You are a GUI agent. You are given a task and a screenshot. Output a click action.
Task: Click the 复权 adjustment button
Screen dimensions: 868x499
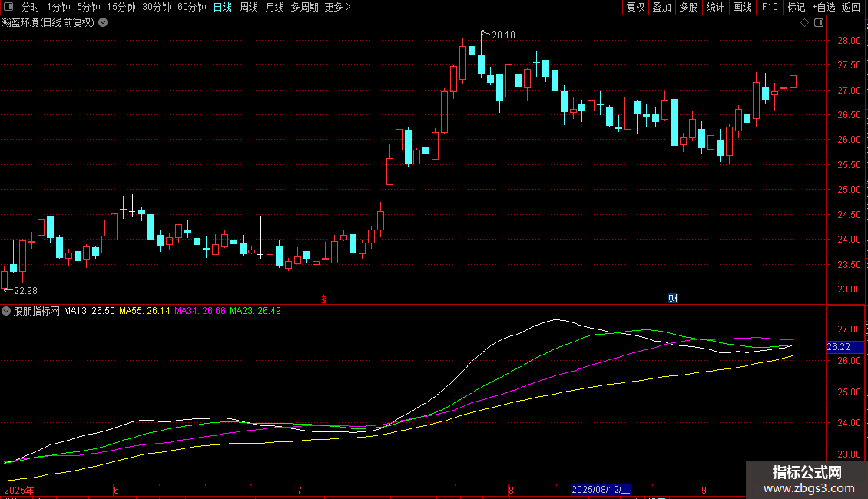click(x=635, y=7)
